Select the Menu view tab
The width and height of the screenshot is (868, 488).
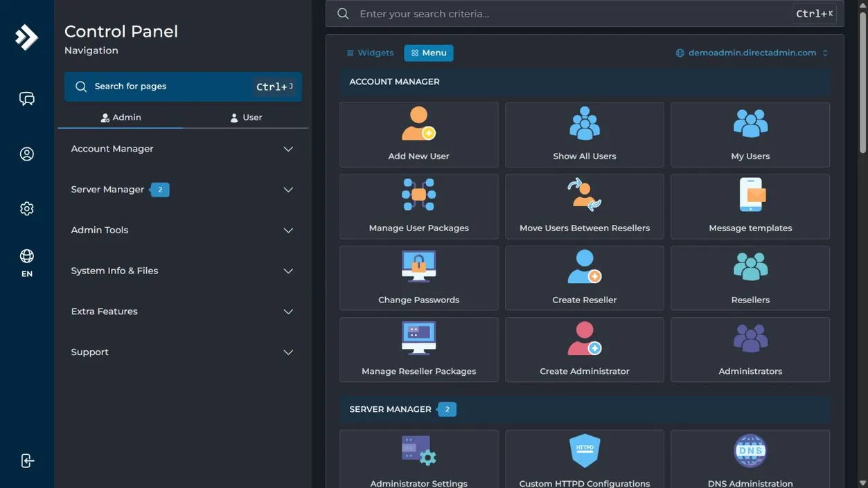(429, 53)
